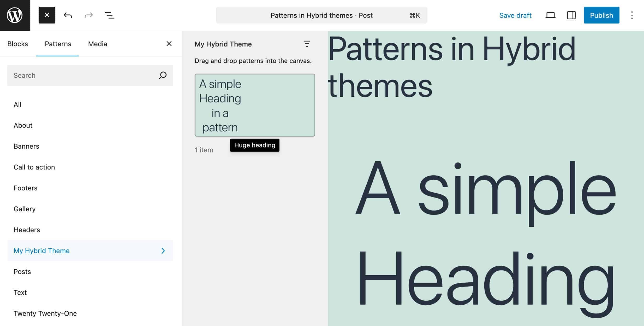Open the device preview laptop icon
The width and height of the screenshot is (644, 326).
click(550, 15)
